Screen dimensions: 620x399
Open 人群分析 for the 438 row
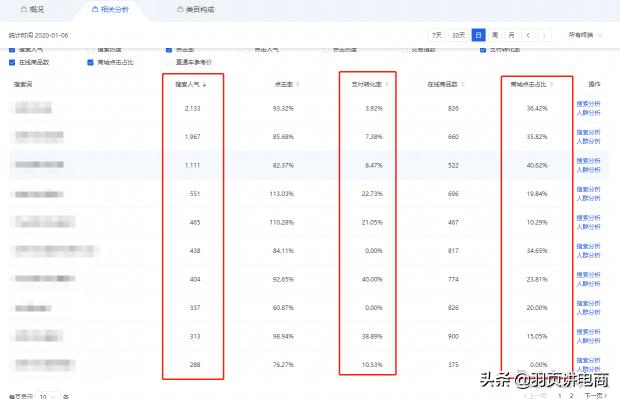[588, 255]
